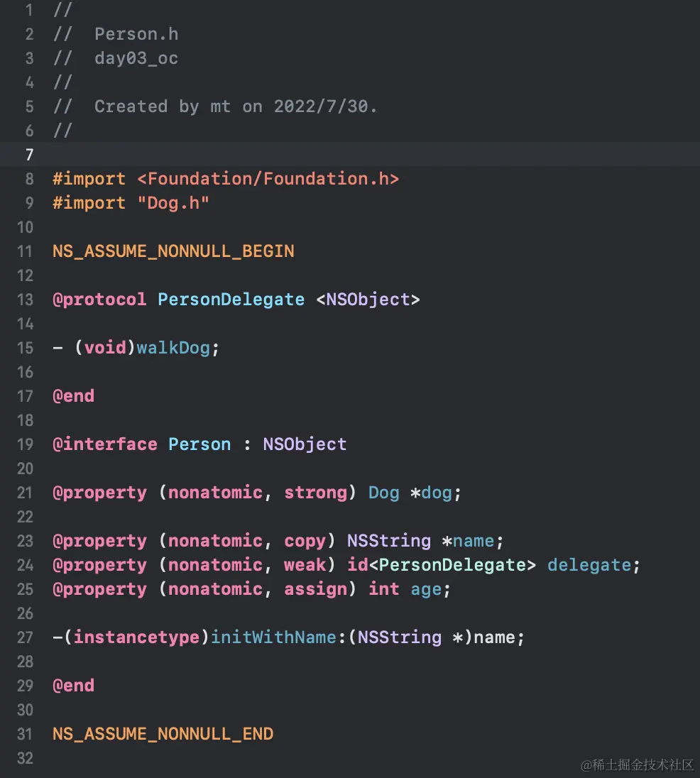
Task: Click the Person.h filename in header comment
Action: [136, 34]
